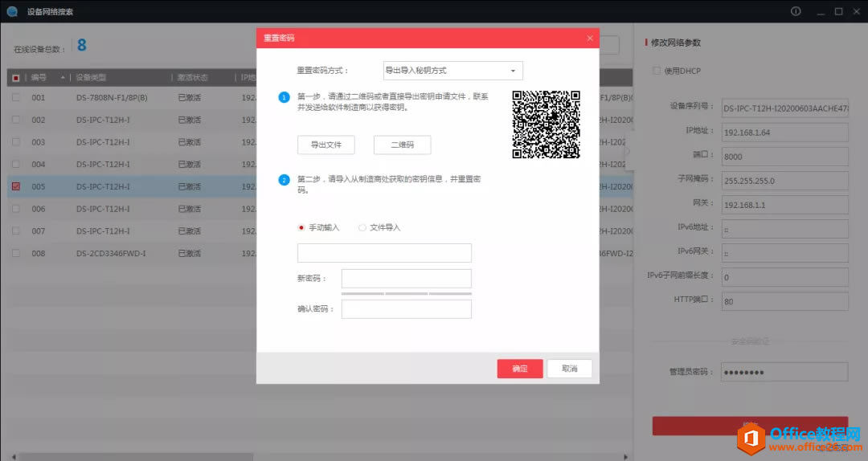Click the IPv6网关 field
The width and height of the screenshot is (868, 461).
coord(784,254)
